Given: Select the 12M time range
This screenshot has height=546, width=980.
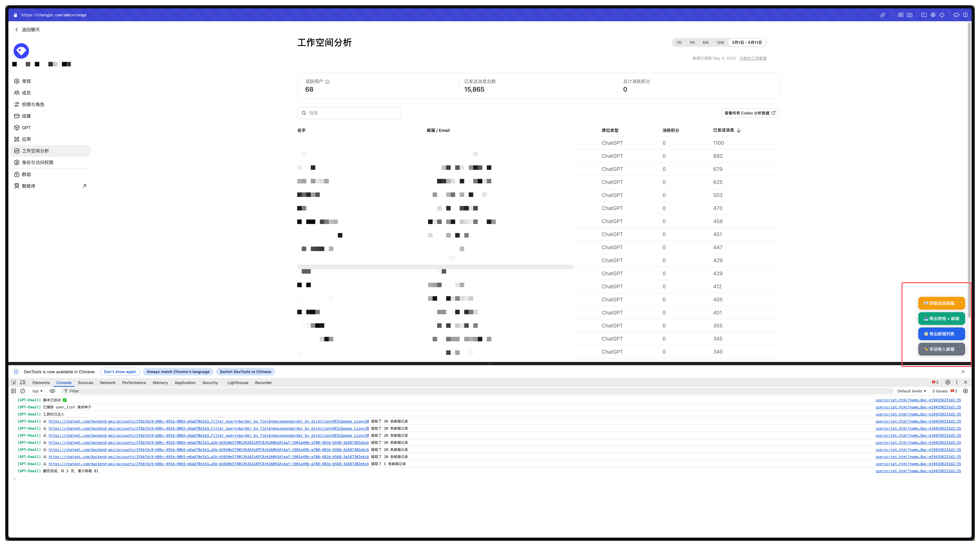Looking at the screenshot, I should [x=720, y=43].
